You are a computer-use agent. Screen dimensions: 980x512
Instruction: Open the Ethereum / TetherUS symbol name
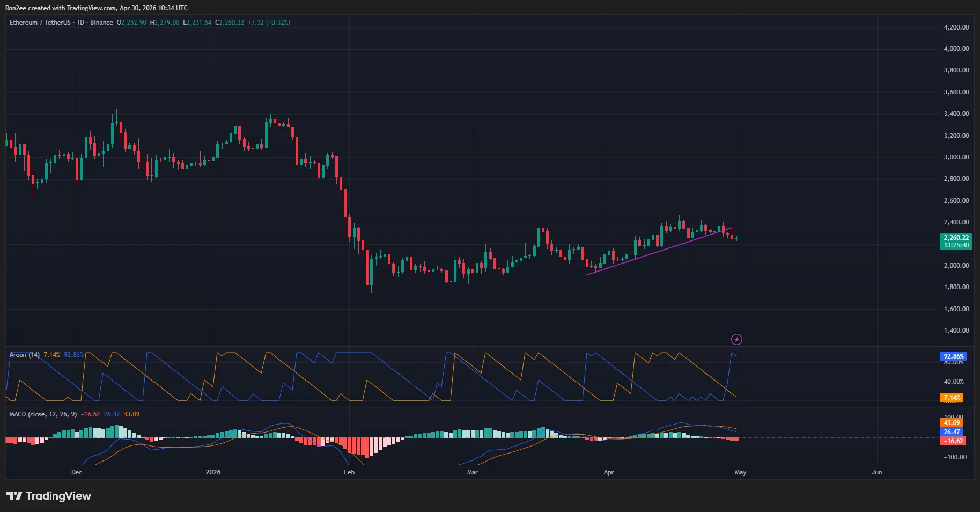pyautogui.click(x=41, y=23)
